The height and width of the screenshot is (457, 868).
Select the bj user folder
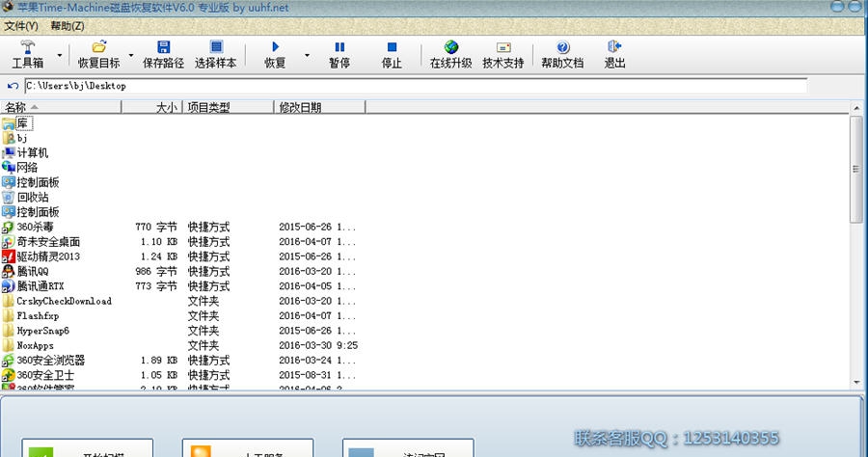[x=14, y=138]
